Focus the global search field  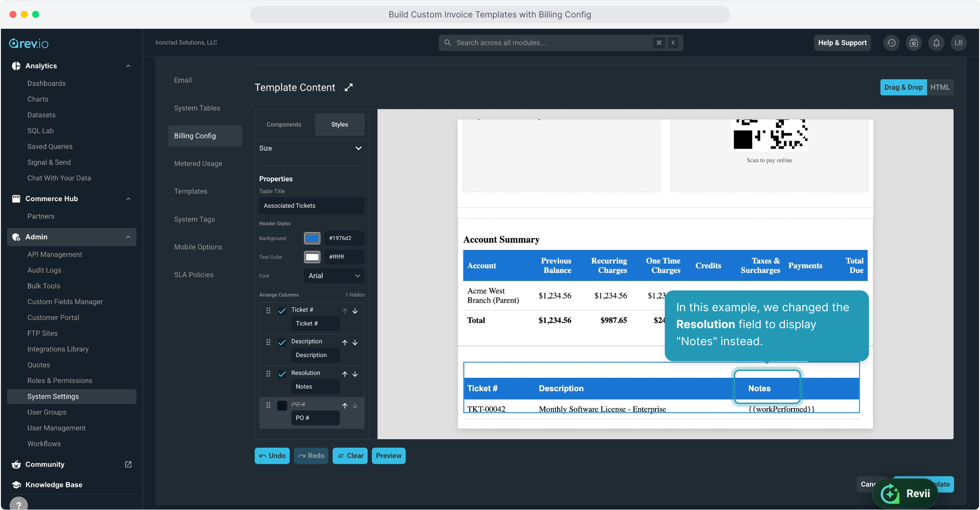click(x=561, y=43)
